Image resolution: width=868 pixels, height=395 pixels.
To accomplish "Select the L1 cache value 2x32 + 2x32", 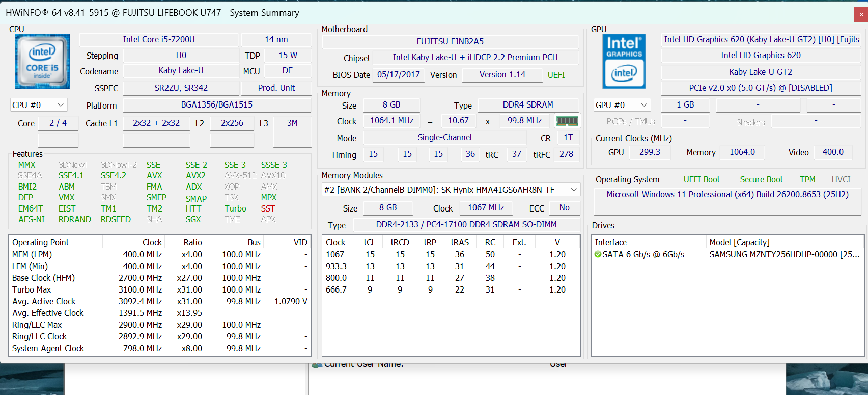I will 156,123.
